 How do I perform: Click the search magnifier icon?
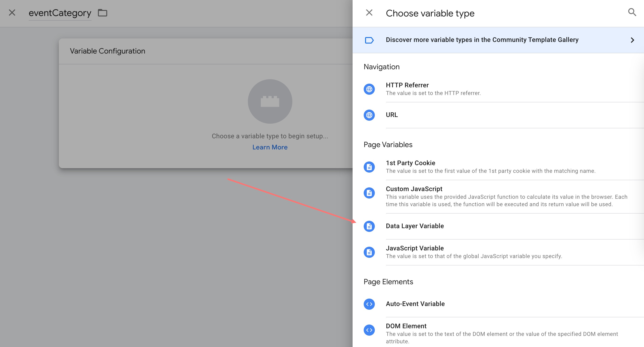tap(632, 12)
